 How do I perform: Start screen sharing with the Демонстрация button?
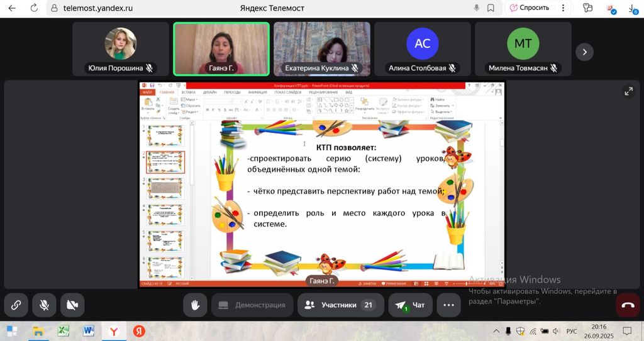(252, 305)
